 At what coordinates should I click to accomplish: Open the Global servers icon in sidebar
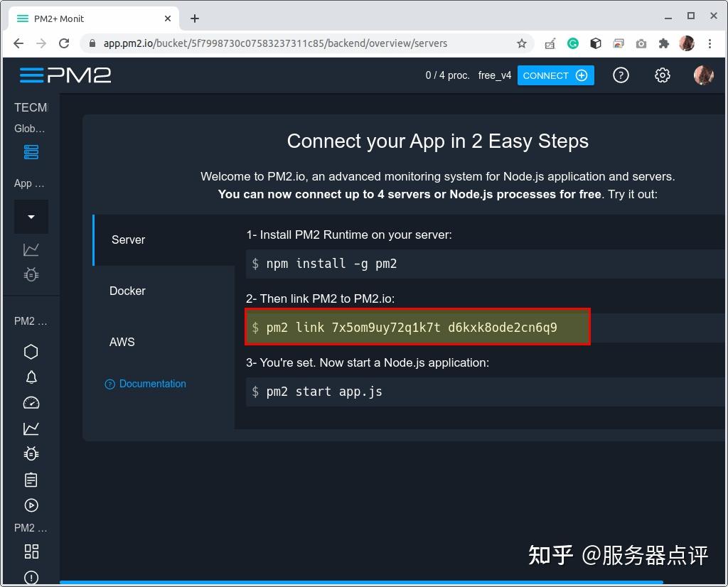[31, 151]
